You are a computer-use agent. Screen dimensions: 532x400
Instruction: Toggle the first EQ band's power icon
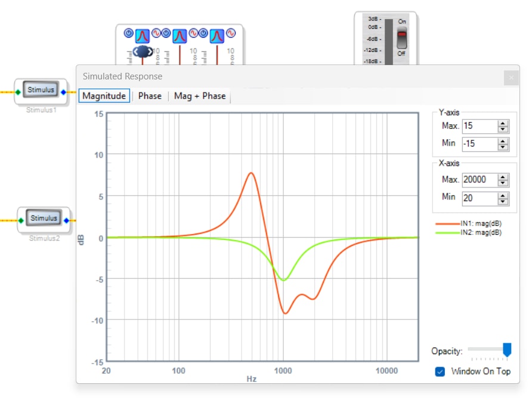pos(129,33)
